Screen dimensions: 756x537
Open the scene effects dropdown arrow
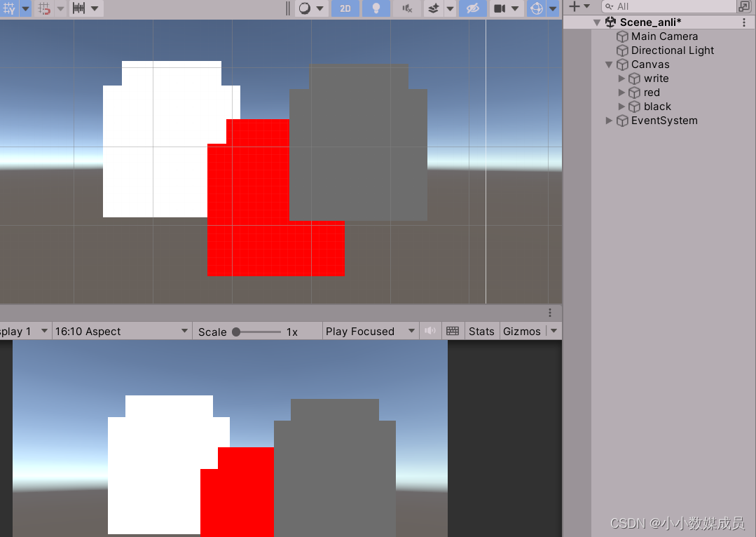point(450,8)
